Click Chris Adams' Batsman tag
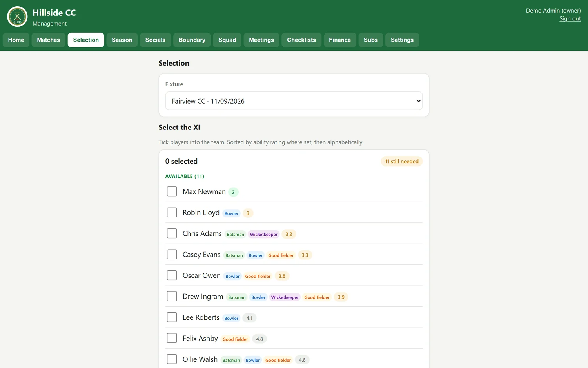The image size is (588, 368). (235, 234)
